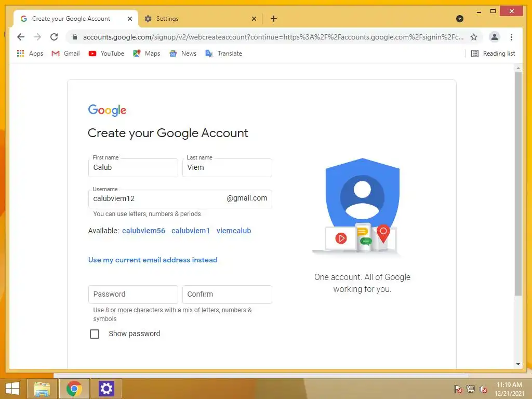The height and width of the screenshot is (399, 532).
Task: Click the browser forward arrow
Action: [37, 37]
